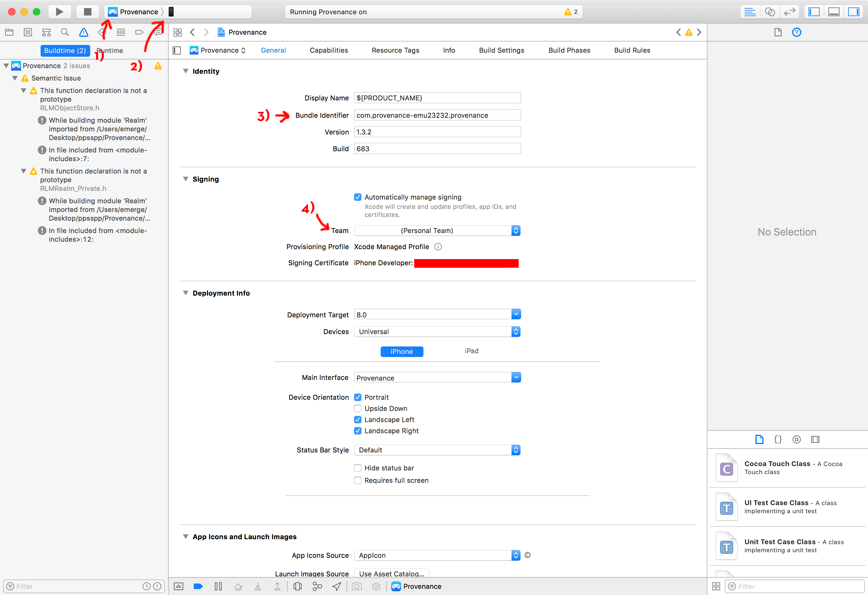Viewport: 868px width, 595px height.
Task: Select the iPhone deployment button
Action: [x=402, y=351]
